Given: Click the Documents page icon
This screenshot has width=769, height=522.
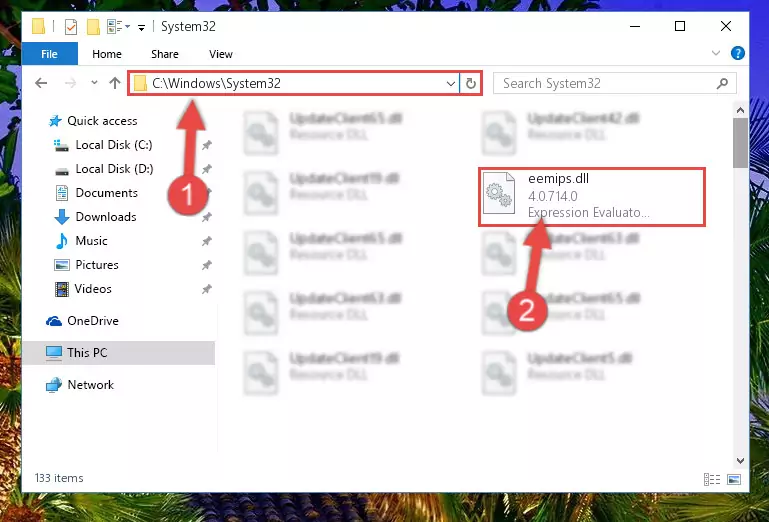Looking at the screenshot, I should click(x=62, y=193).
